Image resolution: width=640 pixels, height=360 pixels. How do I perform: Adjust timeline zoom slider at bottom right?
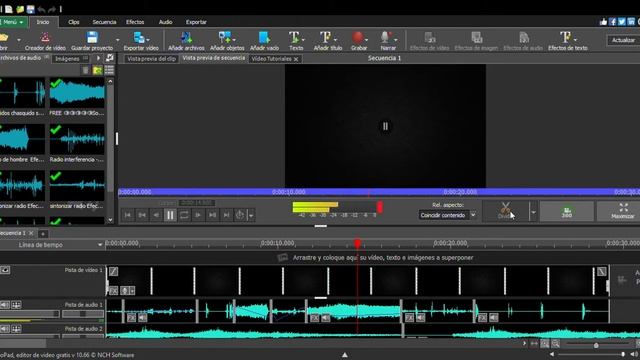pos(596,345)
